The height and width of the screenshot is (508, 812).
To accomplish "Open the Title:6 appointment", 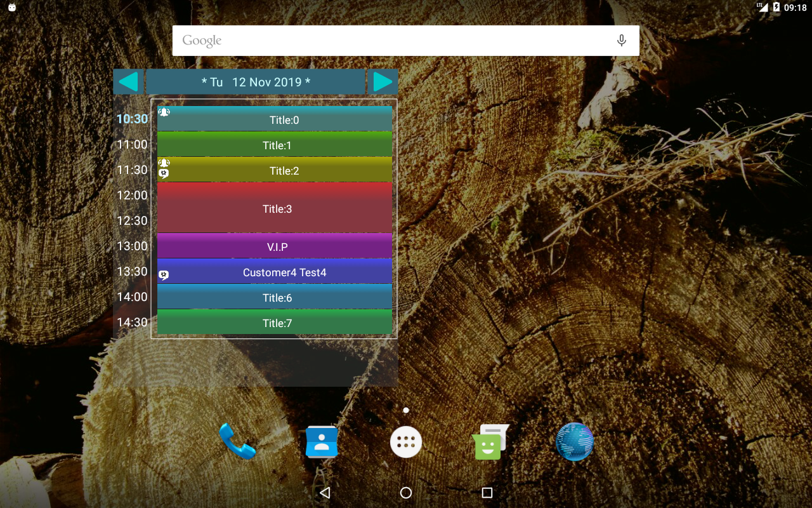I will (275, 297).
